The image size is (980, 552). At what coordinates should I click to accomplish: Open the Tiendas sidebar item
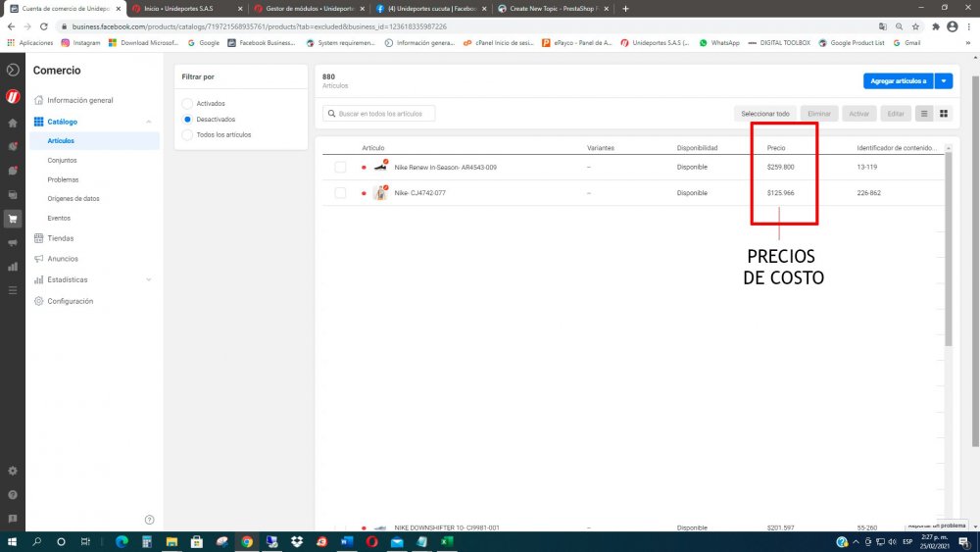click(x=60, y=238)
